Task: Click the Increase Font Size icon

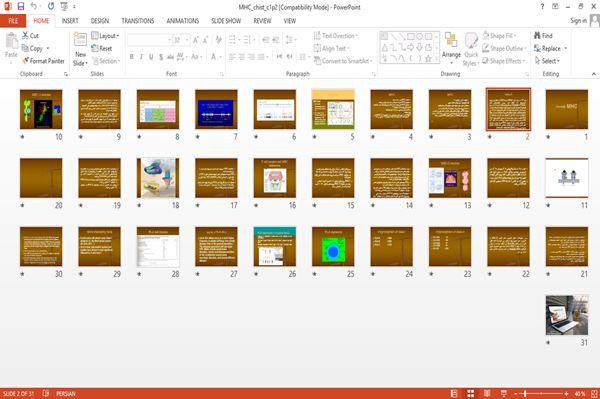Action: tap(196, 40)
